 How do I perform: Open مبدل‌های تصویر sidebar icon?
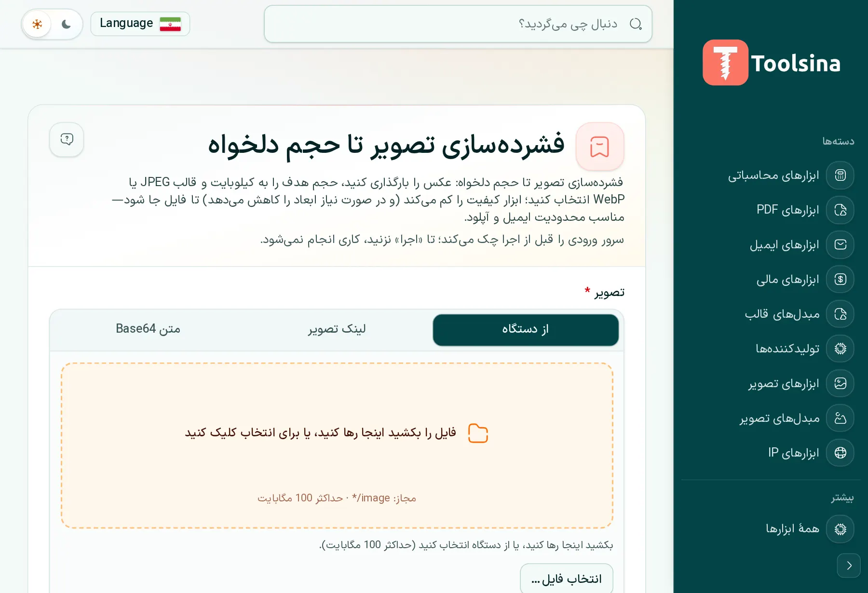tap(840, 418)
